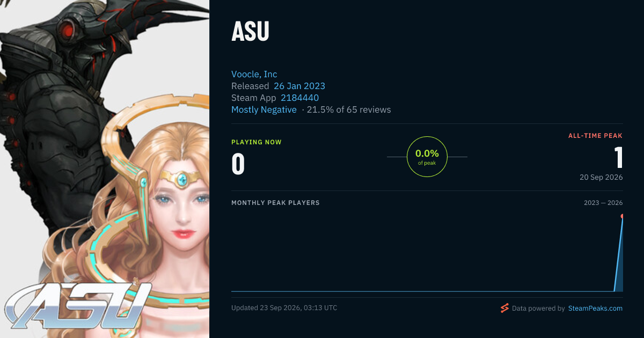Click the SteamPeaks logo icon
The height and width of the screenshot is (338, 644).
pos(504,308)
